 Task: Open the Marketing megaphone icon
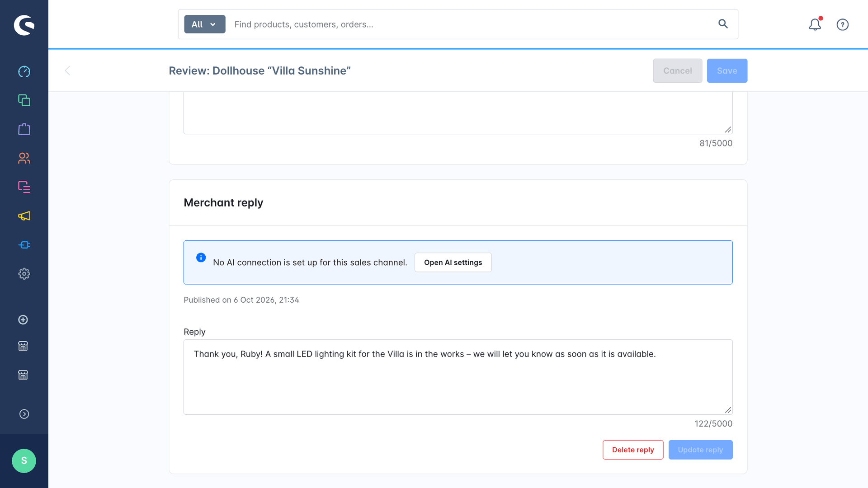pyautogui.click(x=24, y=216)
